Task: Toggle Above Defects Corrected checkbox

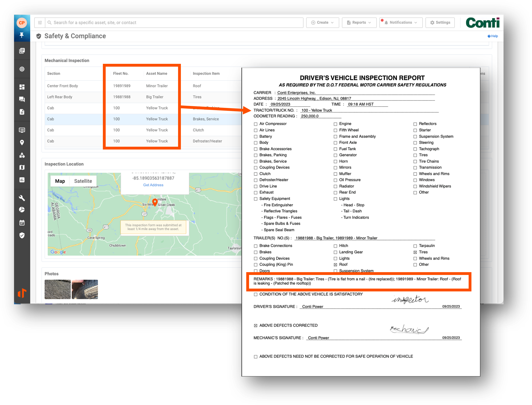Action: coord(255,326)
